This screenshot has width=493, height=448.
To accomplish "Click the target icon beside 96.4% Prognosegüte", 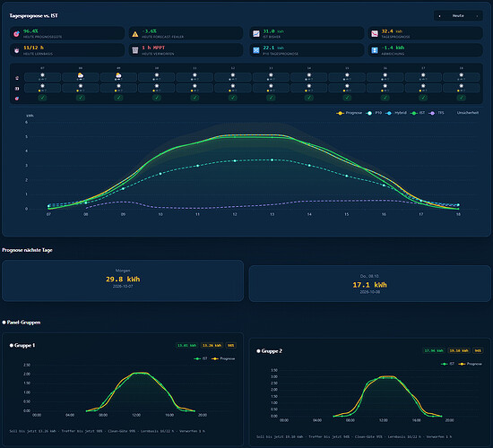I will click(16, 34).
